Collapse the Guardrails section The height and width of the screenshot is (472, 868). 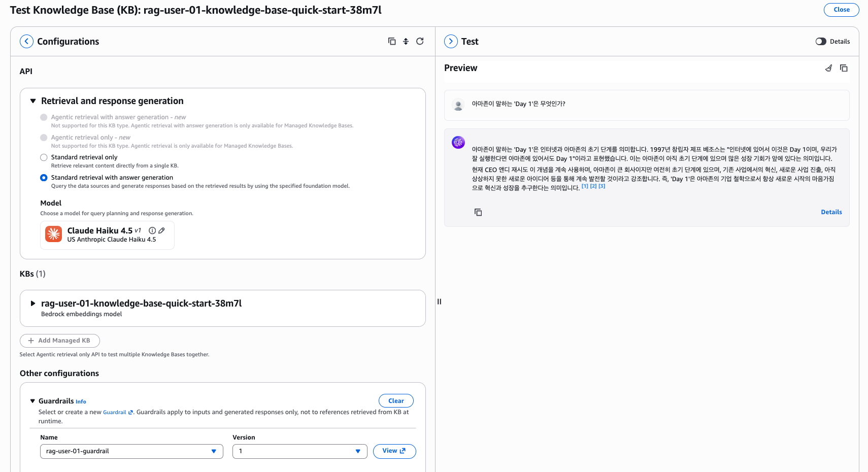tap(32, 401)
